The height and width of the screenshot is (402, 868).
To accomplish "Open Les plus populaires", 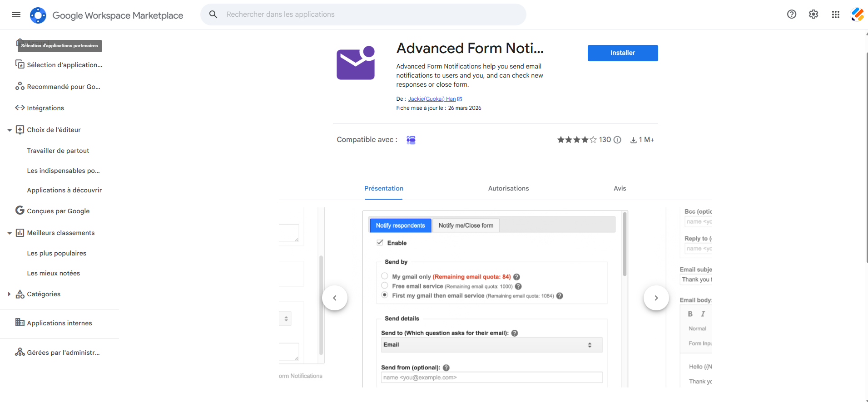I will click(x=56, y=253).
